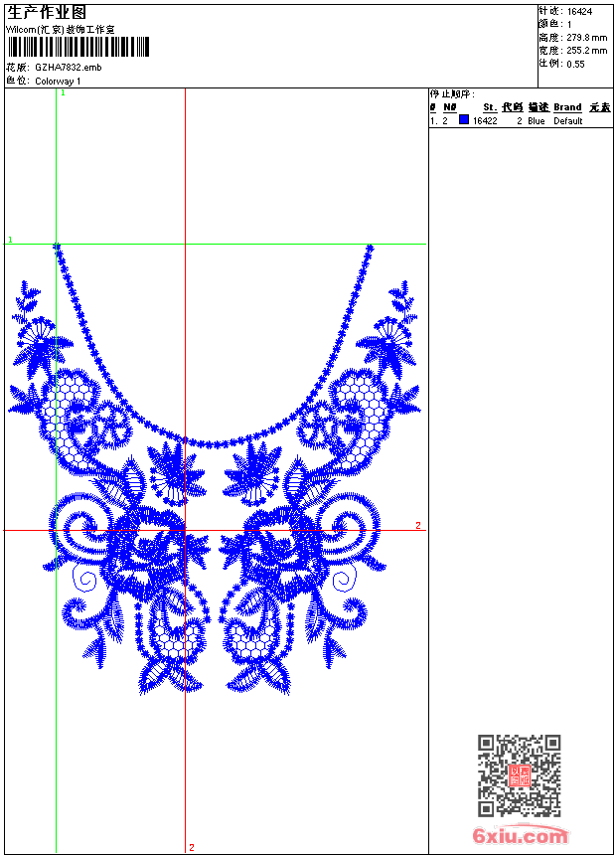Click the 生产作业图 title heading
The width and height of the screenshot is (616, 855).
(x=47, y=12)
